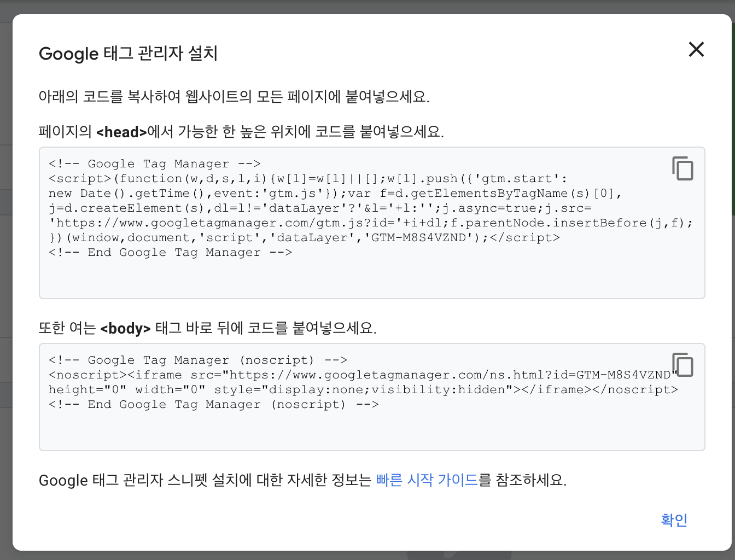This screenshot has width=735, height=560.
Task: Click the '<!-- End Google Tag Manager (noscript) -->' line
Action: (x=214, y=405)
